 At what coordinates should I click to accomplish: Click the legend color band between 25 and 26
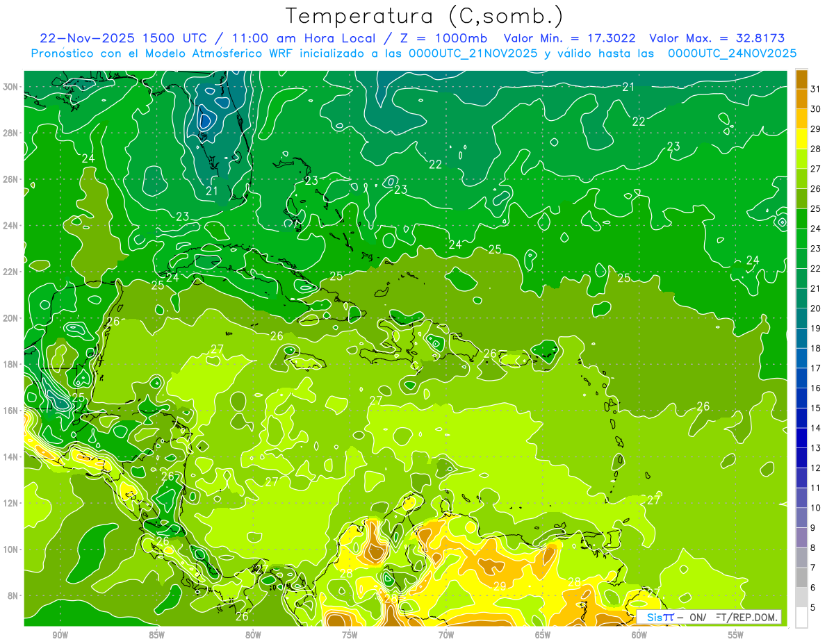point(801,199)
